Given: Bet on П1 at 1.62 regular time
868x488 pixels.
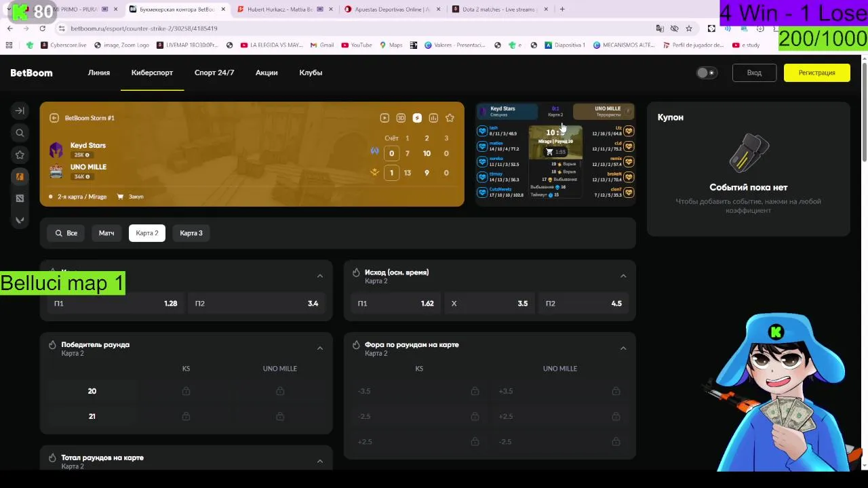Looking at the screenshot, I should (x=395, y=304).
